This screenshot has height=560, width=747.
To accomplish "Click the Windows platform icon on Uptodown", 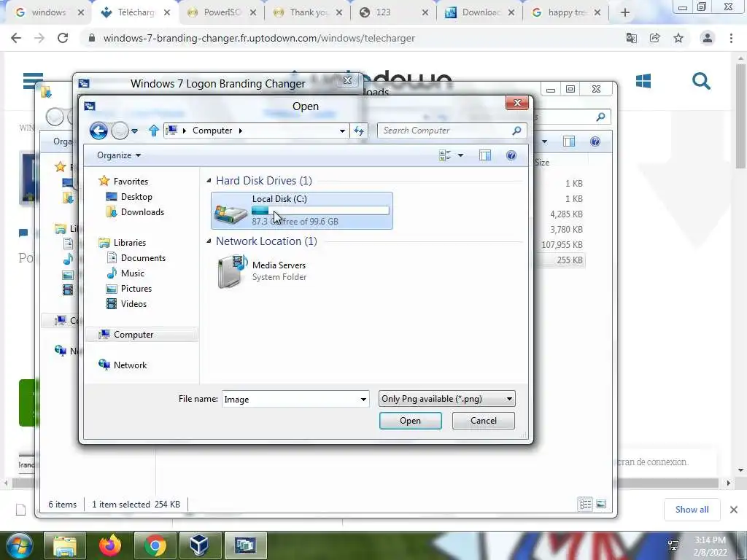I will pos(643,81).
